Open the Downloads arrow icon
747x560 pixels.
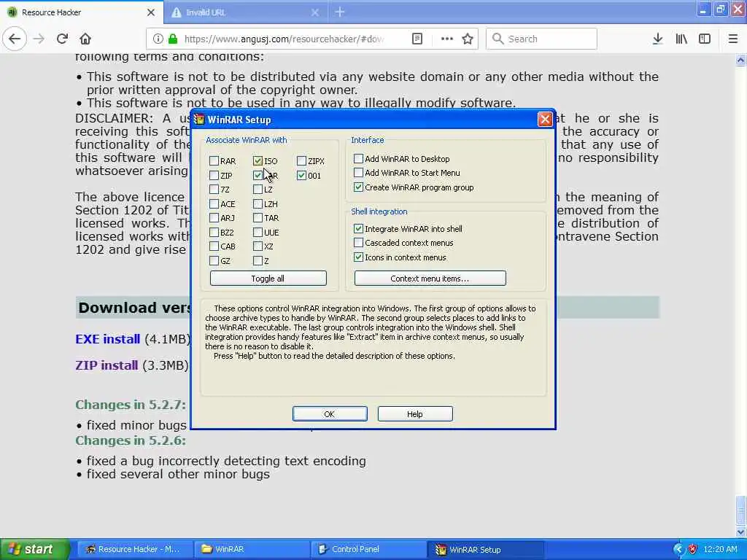[657, 39]
